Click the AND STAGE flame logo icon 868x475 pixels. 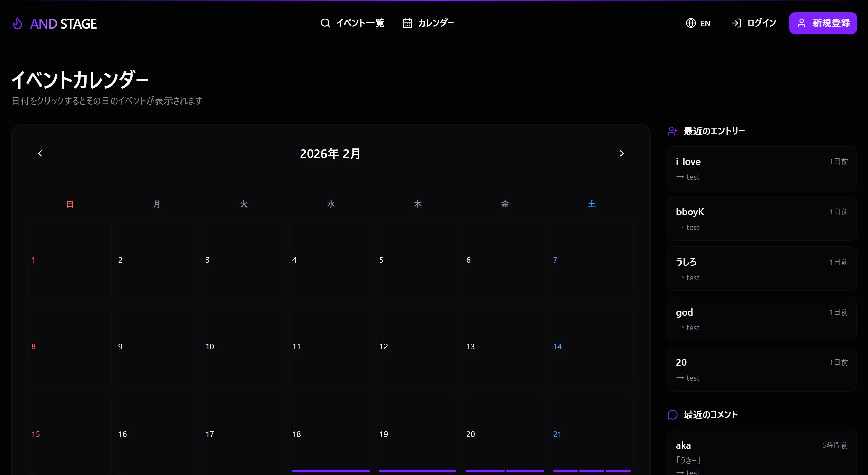tap(17, 23)
